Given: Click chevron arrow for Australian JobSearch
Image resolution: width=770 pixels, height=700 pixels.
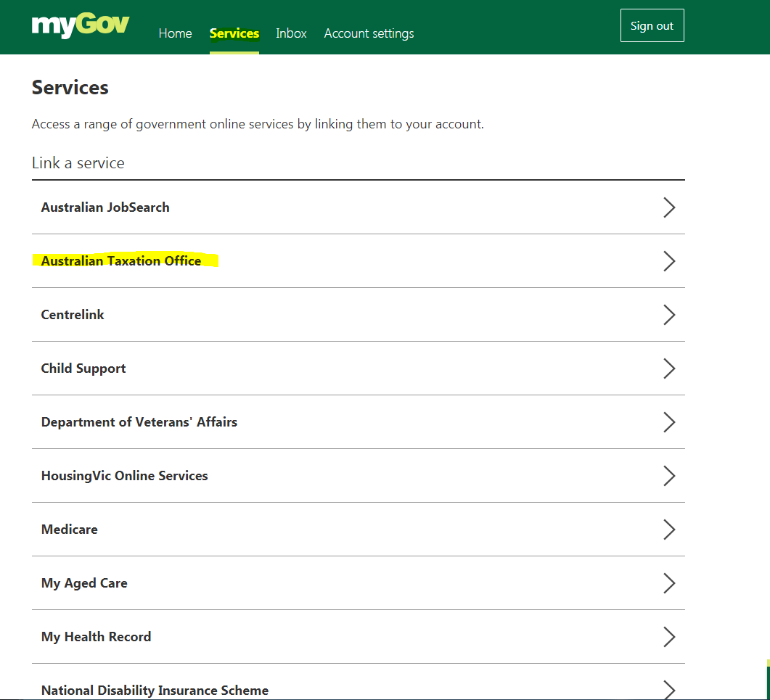Looking at the screenshot, I should (669, 207).
